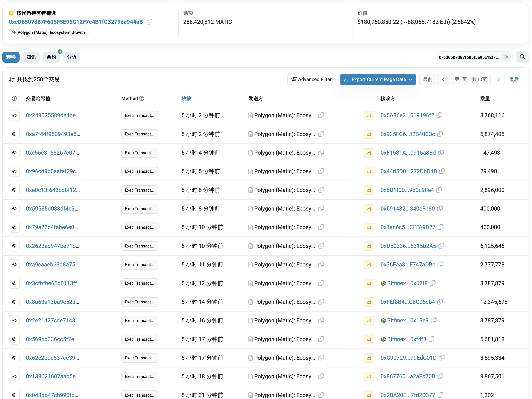Copy receiver address 0x5A36e3...619196f2

point(439,115)
